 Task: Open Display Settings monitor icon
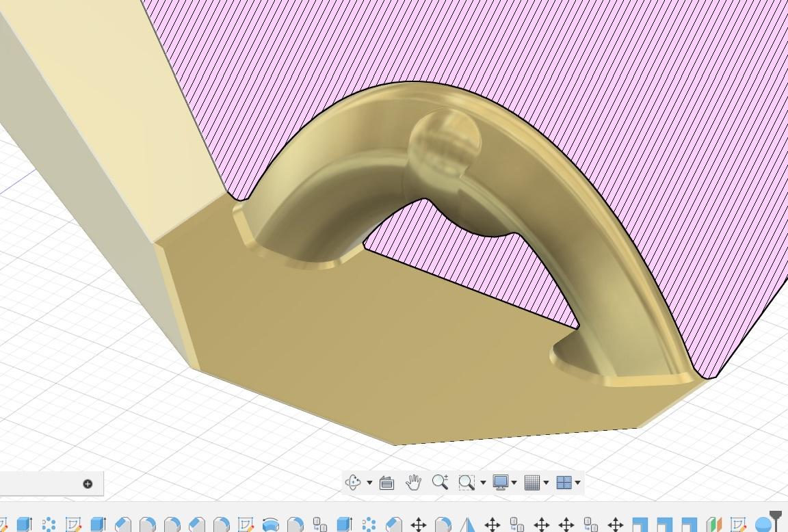[500, 482]
